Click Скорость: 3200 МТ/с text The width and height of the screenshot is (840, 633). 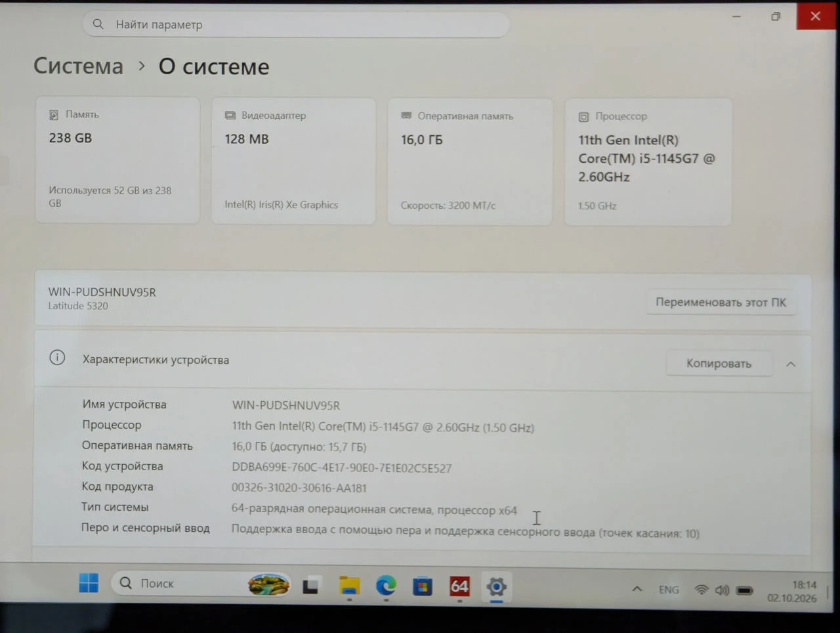448,206
